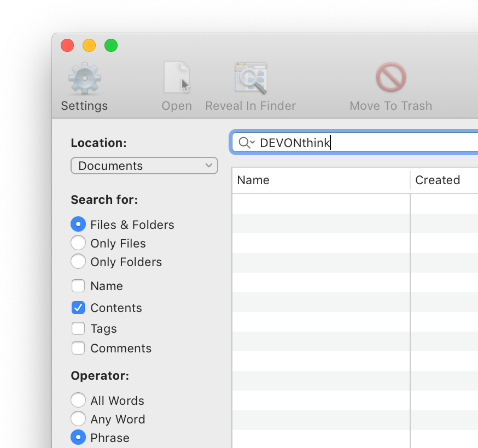This screenshot has width=478, height=448.
Task: Select the Files & Folders radio button
Action: click(78, 225)
